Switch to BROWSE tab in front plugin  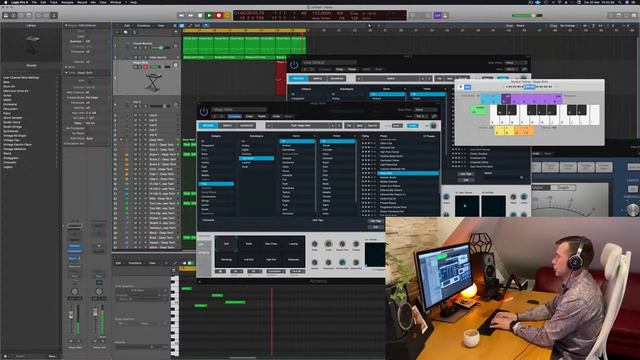pyautogui.click(x=208, y=125)
